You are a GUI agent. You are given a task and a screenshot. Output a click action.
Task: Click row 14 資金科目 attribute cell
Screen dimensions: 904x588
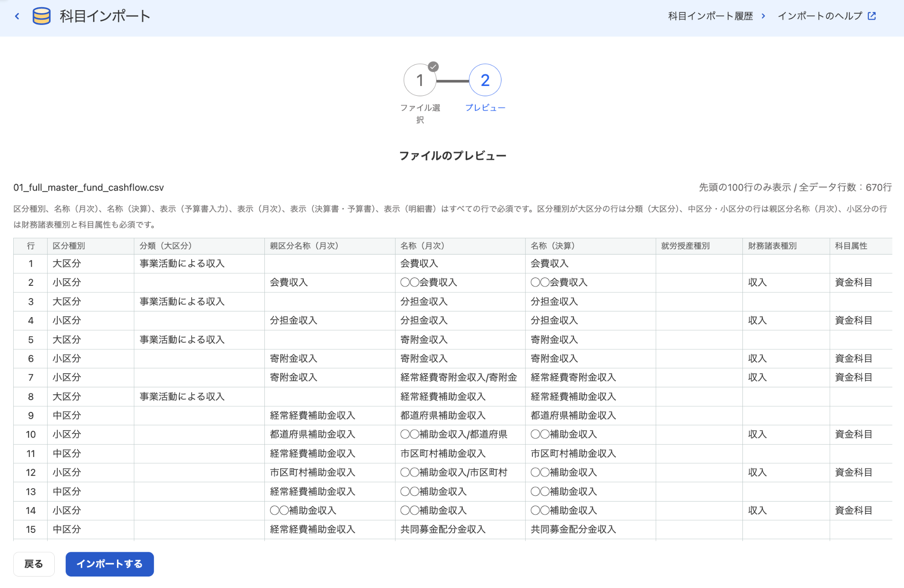(x=861, y=510)
